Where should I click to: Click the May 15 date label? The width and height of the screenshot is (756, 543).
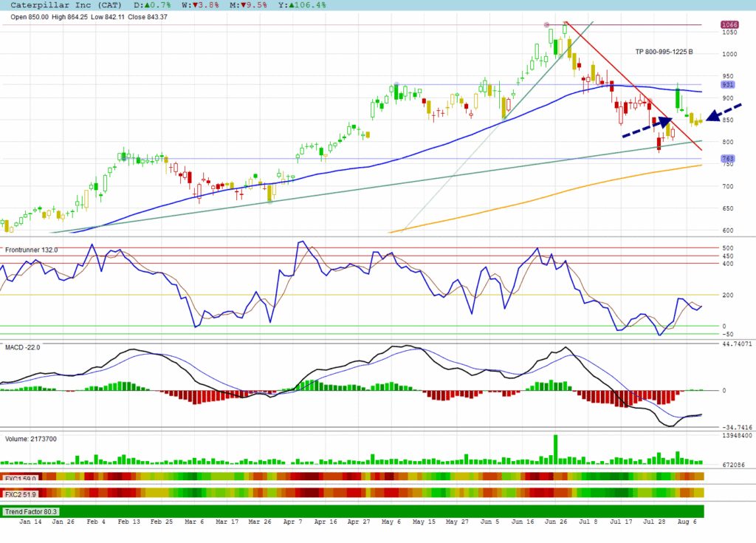tap(425, 522)
